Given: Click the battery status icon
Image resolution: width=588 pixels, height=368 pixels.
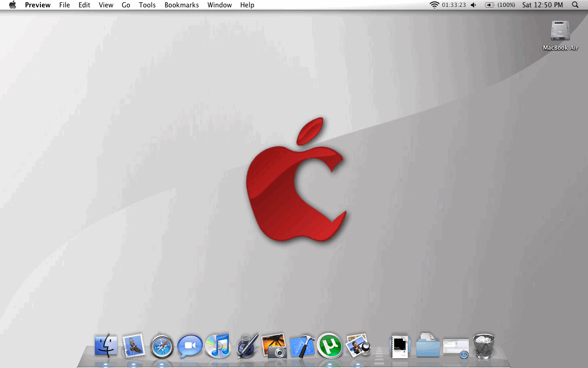Looking at the screenshot, I should tap(490, 5).
